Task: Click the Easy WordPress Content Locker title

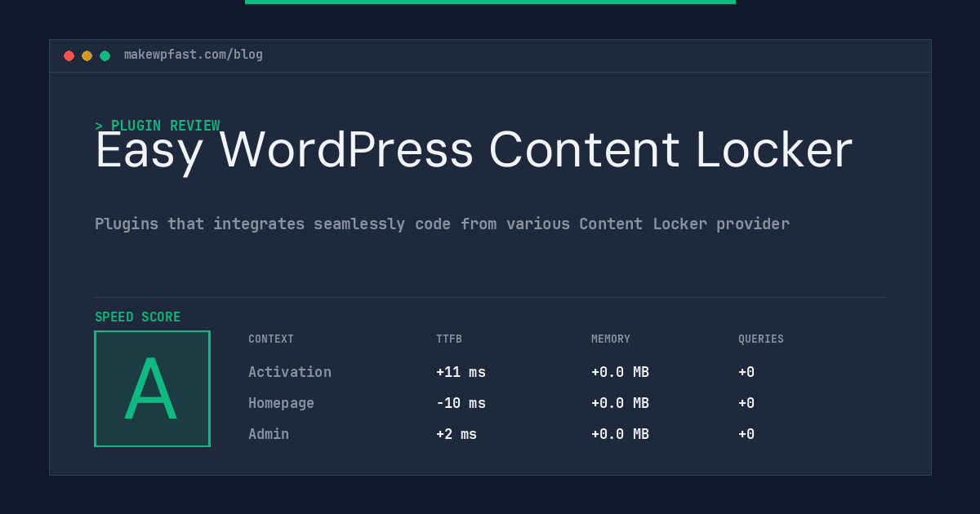Action: (474, 150)
